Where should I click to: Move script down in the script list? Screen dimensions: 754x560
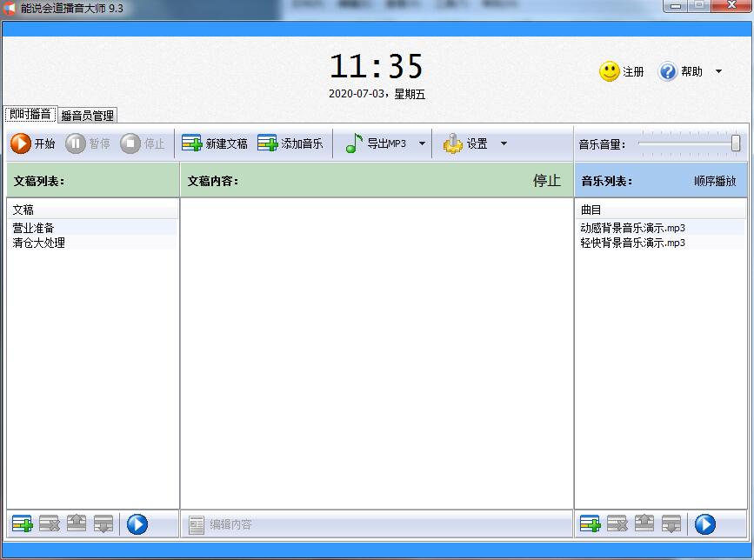click(103, 524)
